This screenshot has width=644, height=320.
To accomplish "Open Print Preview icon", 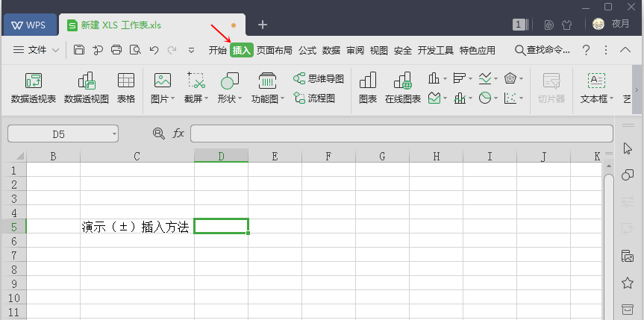I will pos(135,50).
